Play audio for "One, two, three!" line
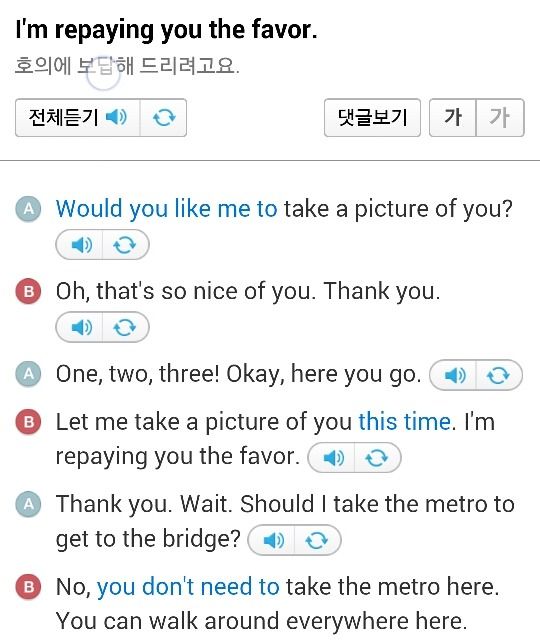 point(453,375)
